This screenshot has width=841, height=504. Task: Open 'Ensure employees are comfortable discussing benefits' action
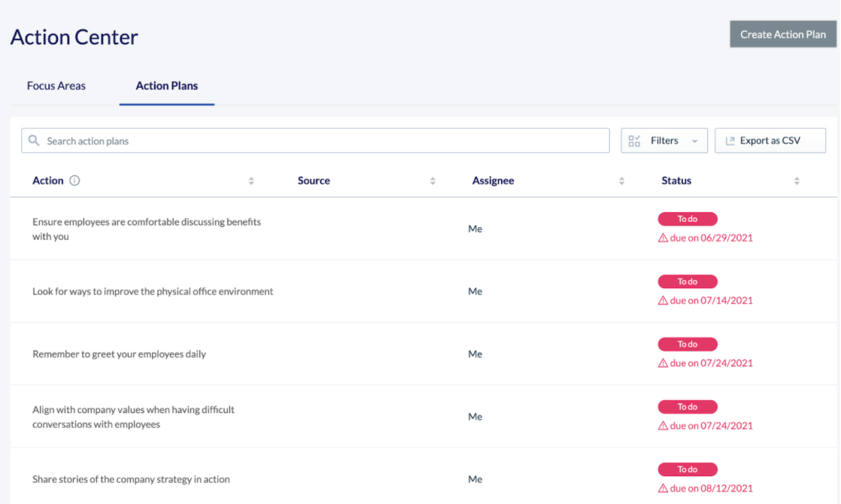(x=147, y=229)
